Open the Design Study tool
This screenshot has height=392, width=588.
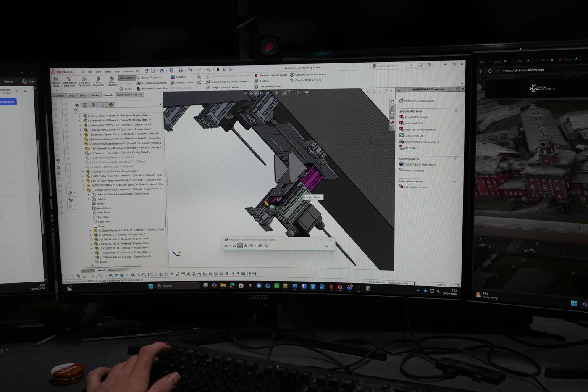[56, 82]
